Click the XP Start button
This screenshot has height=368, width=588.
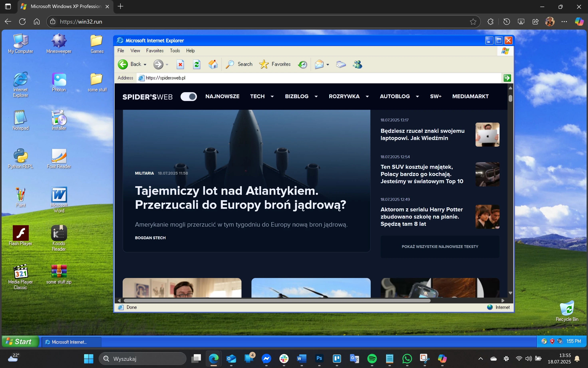point(20,341)
